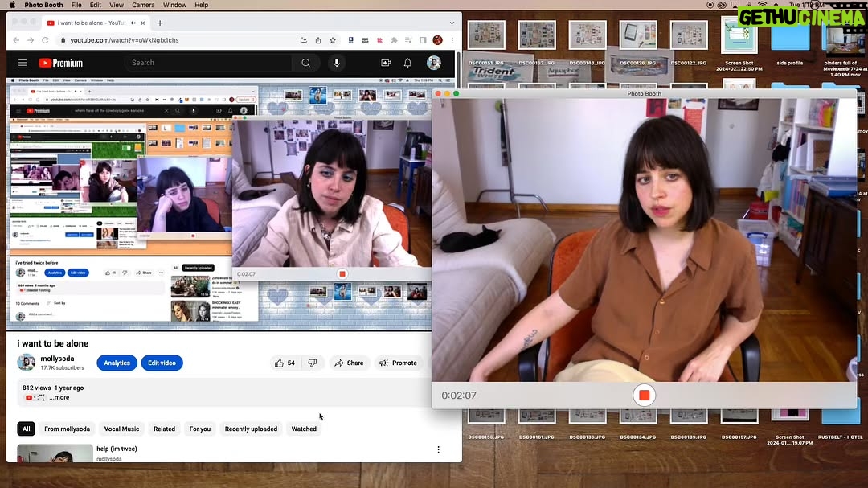The width and height of the screenshot is (868, 488).
Task: Click the share icon in the address bar
Action: click(318, 40)
